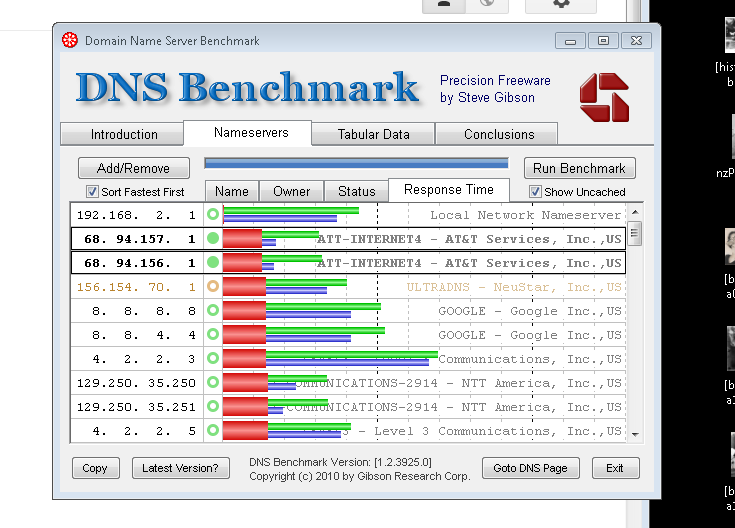Select IP address 192.168.2.1

[x=136, y=215]
